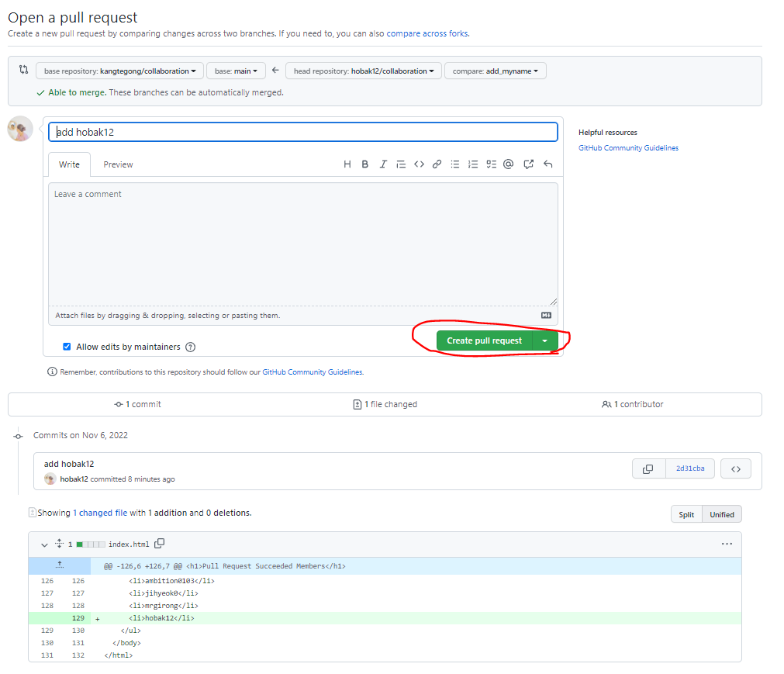Open index.html file options ellipsis
Image resolution: width=784 pixels, height=674 pixels.
727,544
